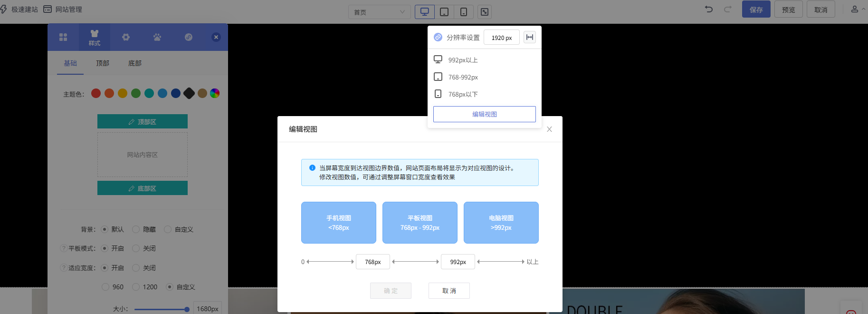Click the paw print icon in side panel
Image resolution: width=868 pixels, height=314 pixels.
[157, 37]
